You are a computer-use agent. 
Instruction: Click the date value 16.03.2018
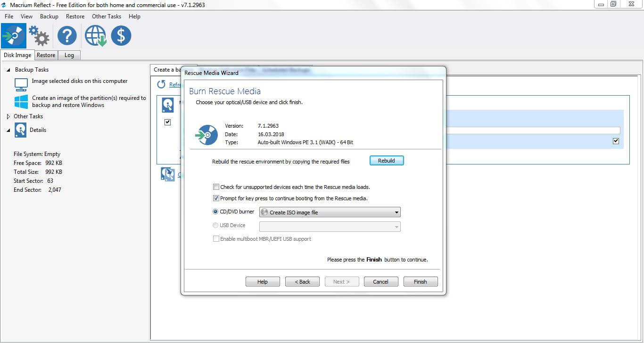(270, 134)
